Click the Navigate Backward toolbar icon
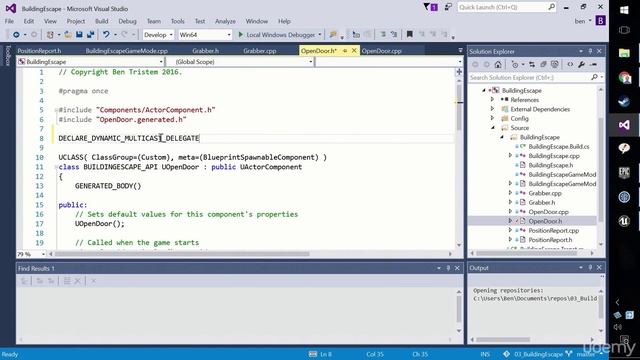This screenshot has width=640, height=360. (x=16, y=35)
